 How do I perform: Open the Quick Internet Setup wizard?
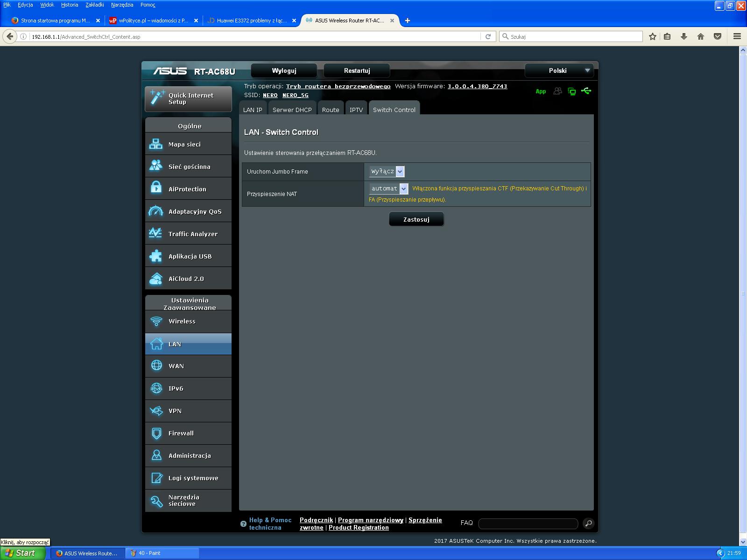[x=188, y=98]
